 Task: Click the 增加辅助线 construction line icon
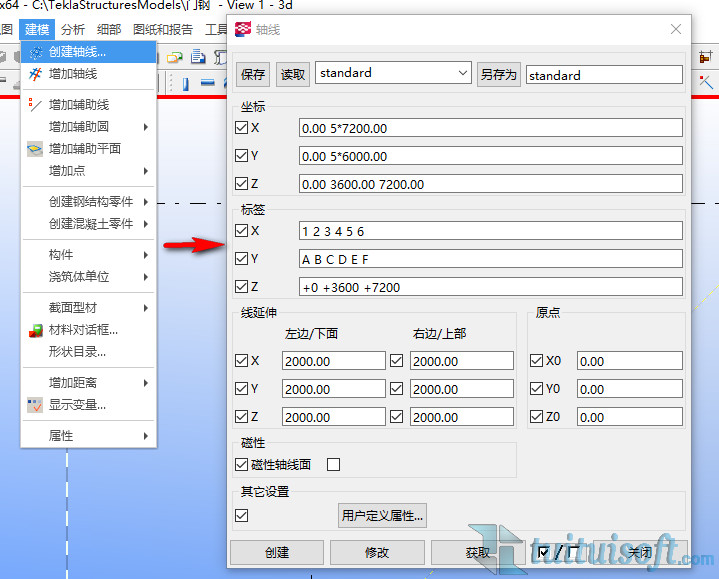click(x=35, y=104)
